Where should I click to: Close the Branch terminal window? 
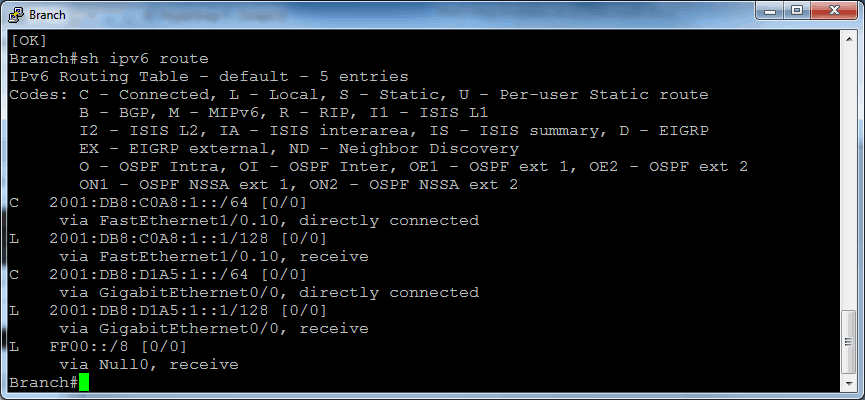[834, 10]
